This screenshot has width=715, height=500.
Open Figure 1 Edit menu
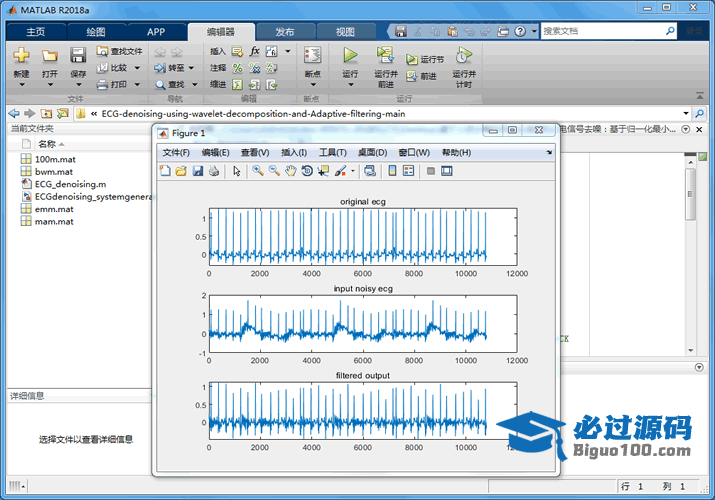216,152
